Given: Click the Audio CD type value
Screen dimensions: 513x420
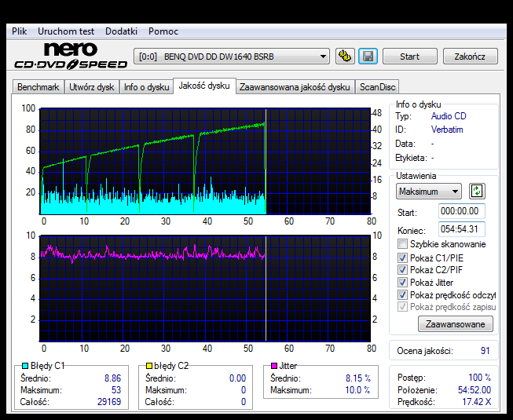Looking at the screenshot, I should coord(449,116).
